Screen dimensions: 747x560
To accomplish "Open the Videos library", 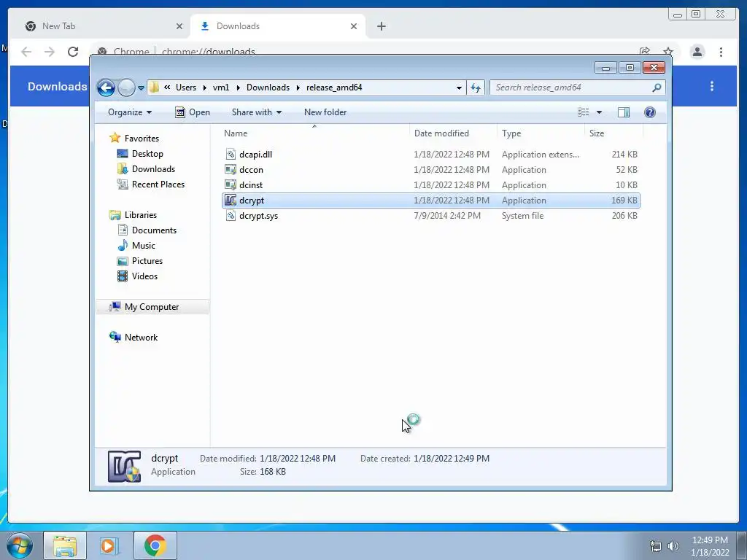I will click(x=144, y=276).
